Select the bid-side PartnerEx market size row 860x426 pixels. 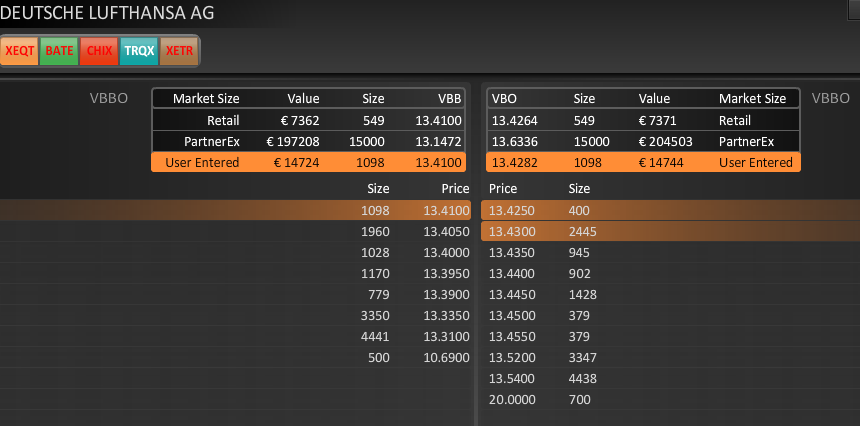310,141
